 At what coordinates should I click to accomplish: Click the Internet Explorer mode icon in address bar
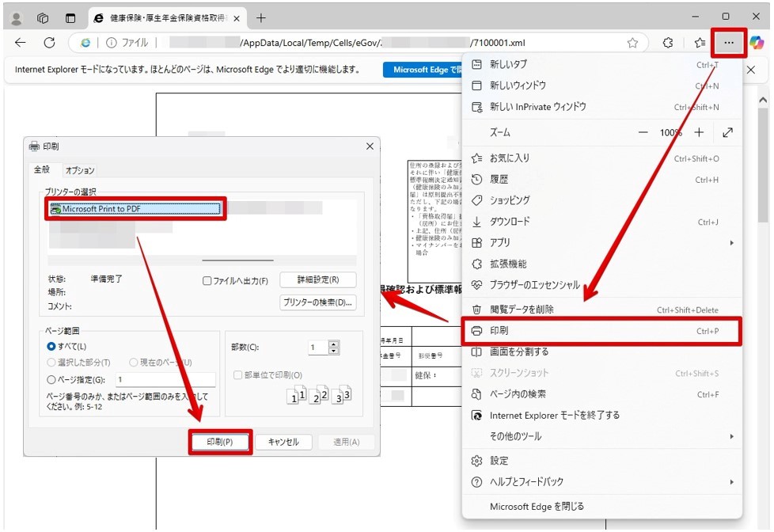click(x=85, y=43)
